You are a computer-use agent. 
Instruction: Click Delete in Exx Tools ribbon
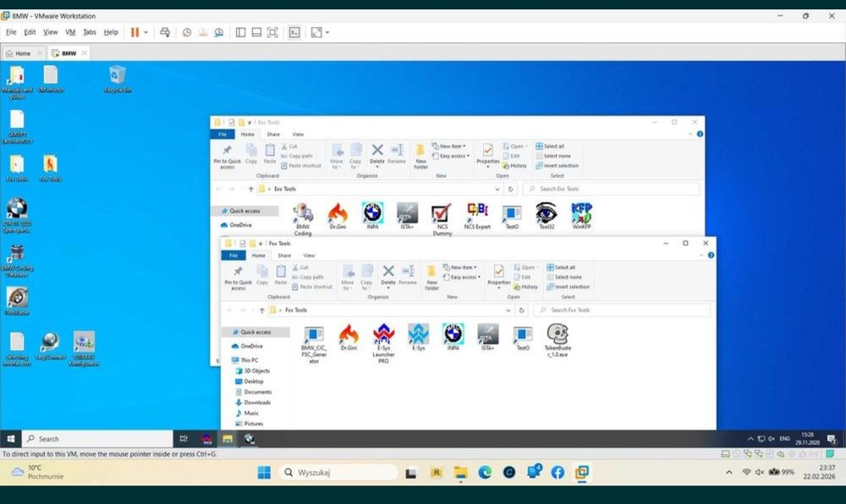click(377, 154)
